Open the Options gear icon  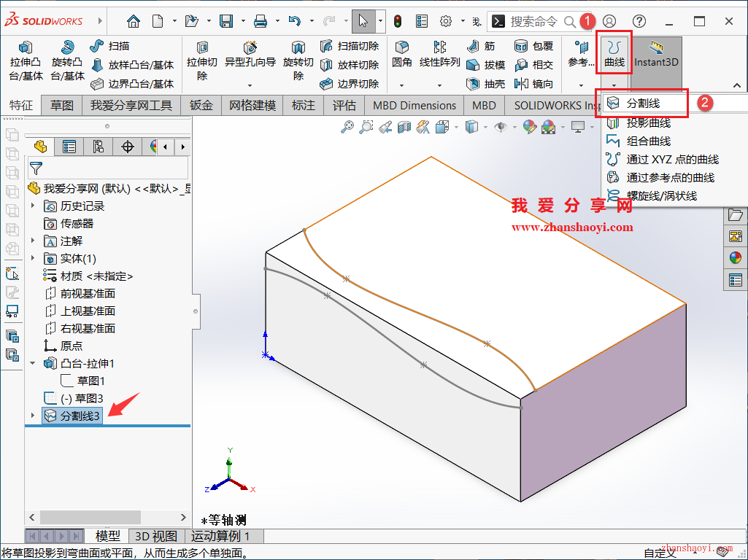(x=446, y=21)
